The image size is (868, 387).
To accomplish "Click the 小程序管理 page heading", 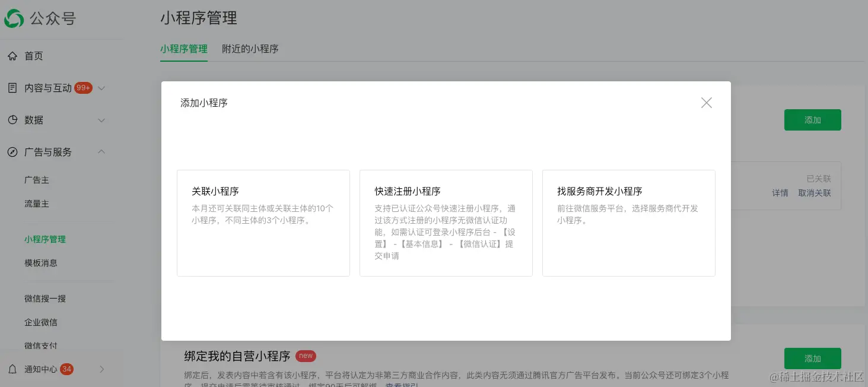I will tap(199, 18).
